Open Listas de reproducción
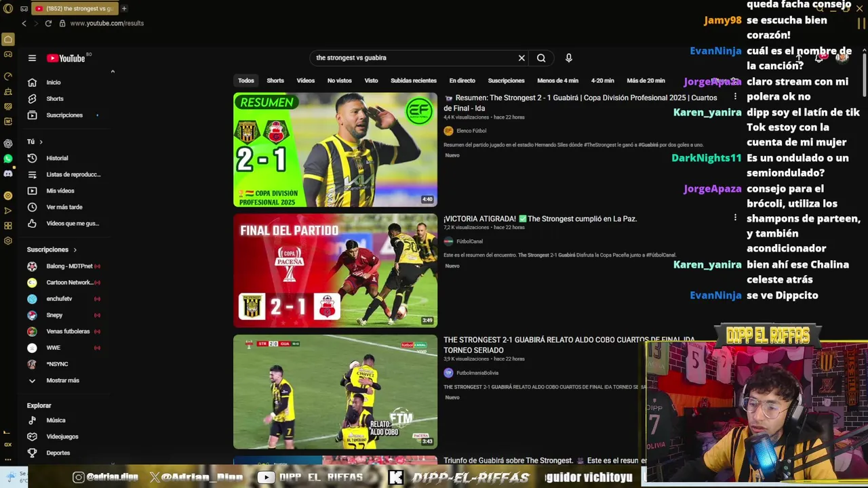The image size is (868, 488). [x=65, y=175]
